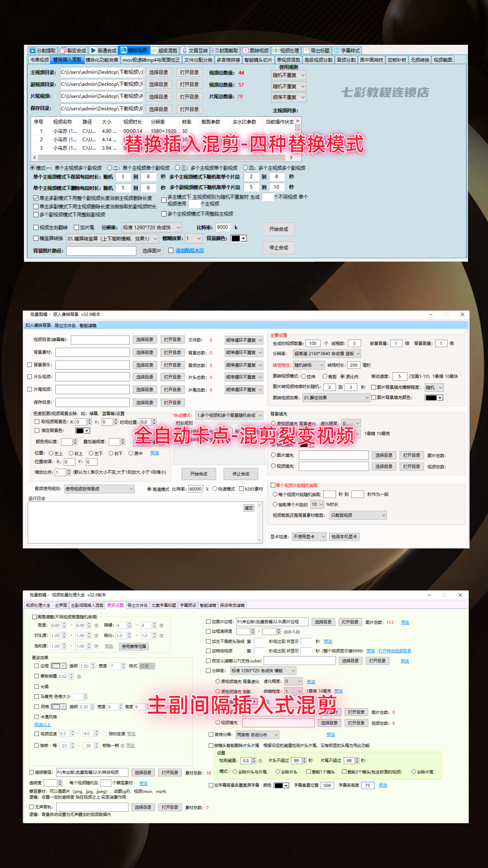Switch to the 音频分割 tab

point(346,60)
